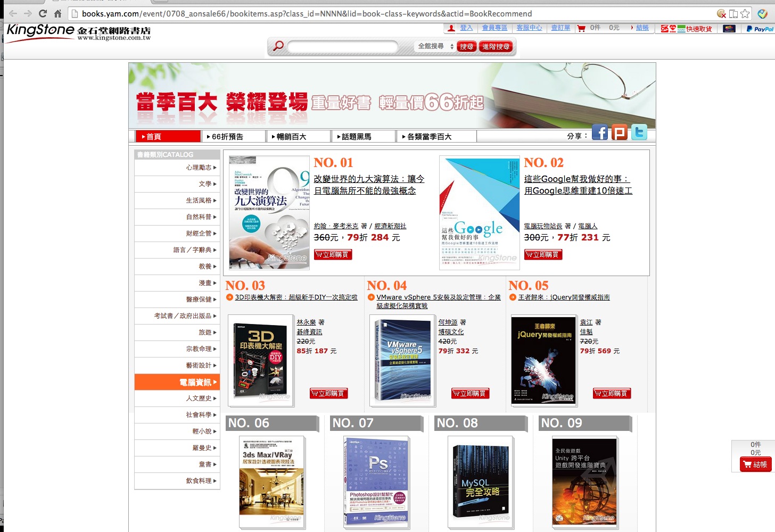775x532 pixels.
Task: Click author link 林永樂
Action: (306, 322)
